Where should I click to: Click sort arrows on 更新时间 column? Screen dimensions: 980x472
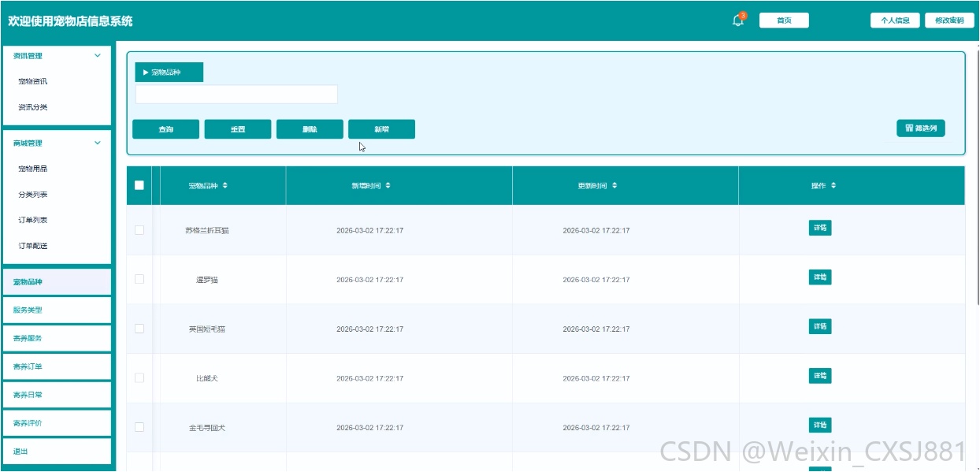click(614, 186)
